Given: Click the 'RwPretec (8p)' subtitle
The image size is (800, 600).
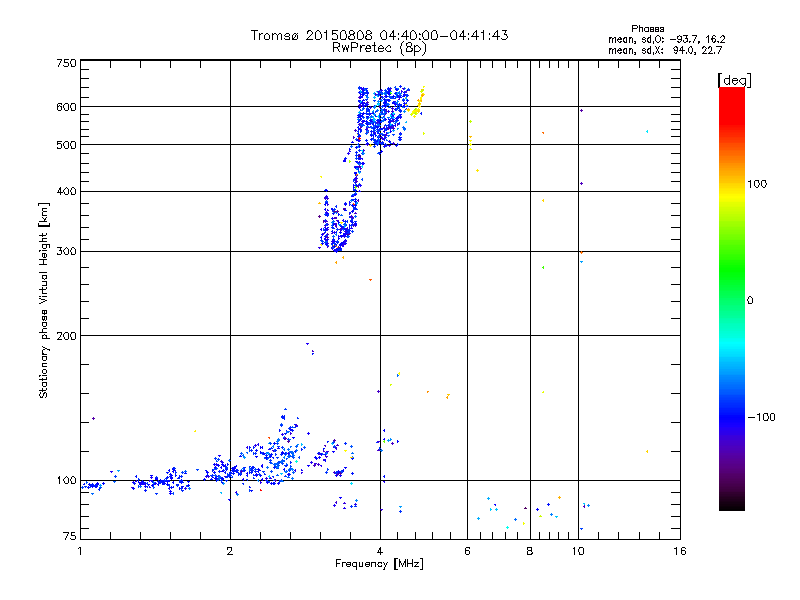Looking at the screenshot, I should click(379, 48).
